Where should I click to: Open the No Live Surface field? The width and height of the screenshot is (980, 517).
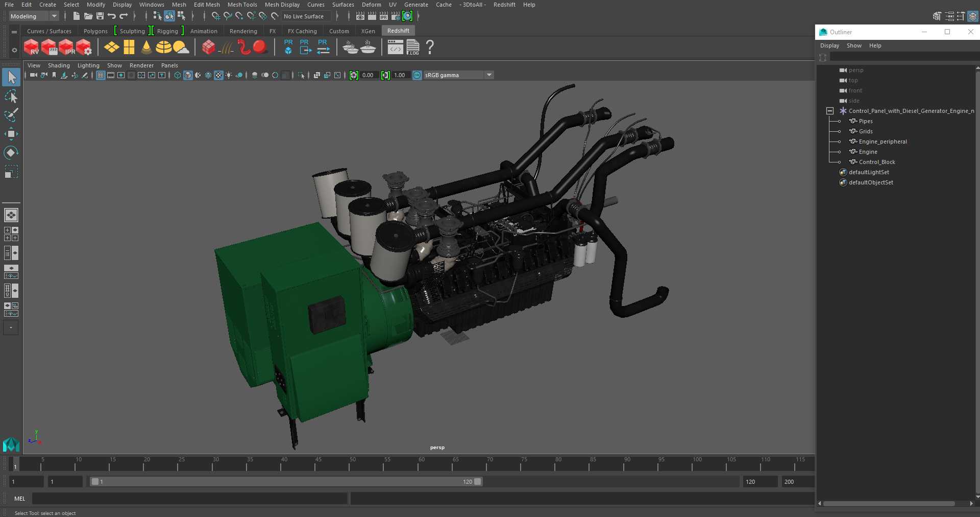[x=307, y=16]
